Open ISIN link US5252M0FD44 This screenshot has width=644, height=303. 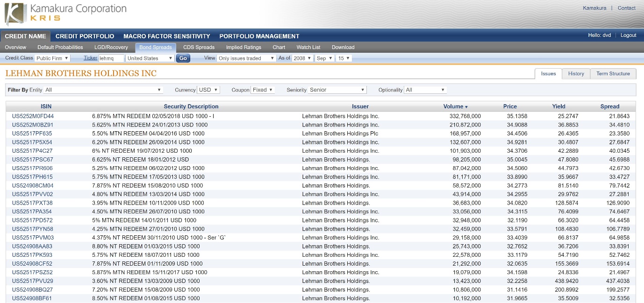(x=33, y=116)
